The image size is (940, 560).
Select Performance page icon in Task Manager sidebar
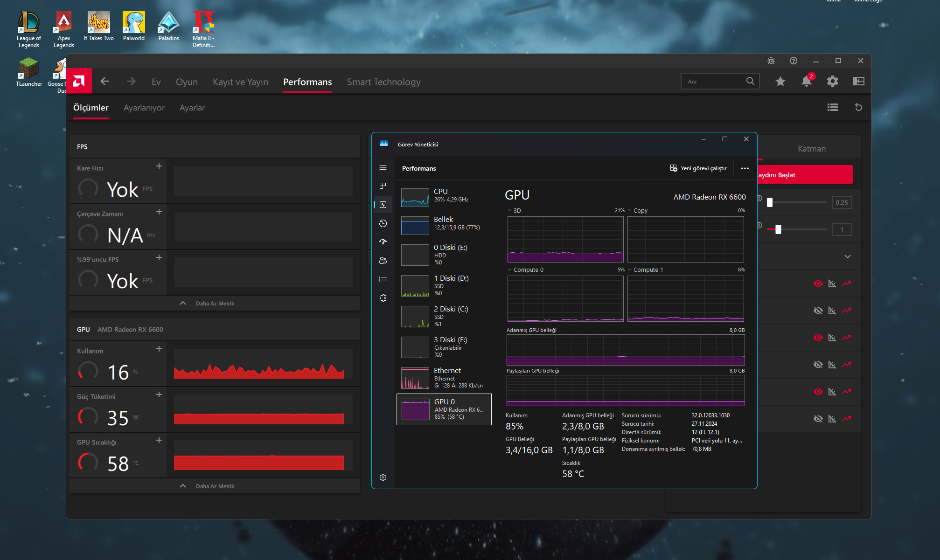383,205
